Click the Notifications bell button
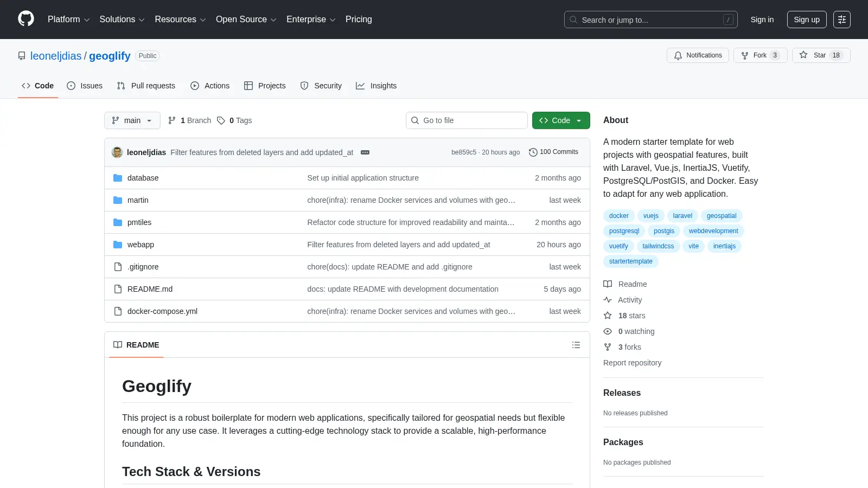Image resolution: width=868 pixels, height=488 pixels. pyautogui.click(x=698, y=55)
